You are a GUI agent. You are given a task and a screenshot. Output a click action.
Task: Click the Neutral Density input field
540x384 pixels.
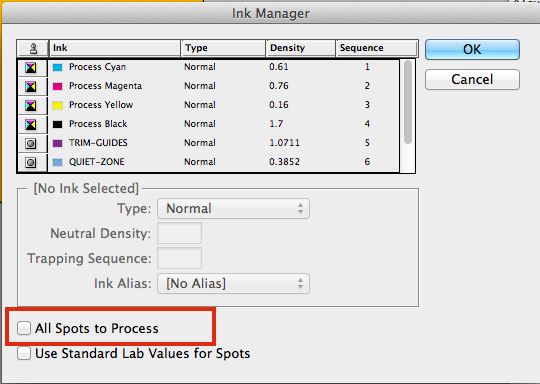179,233
